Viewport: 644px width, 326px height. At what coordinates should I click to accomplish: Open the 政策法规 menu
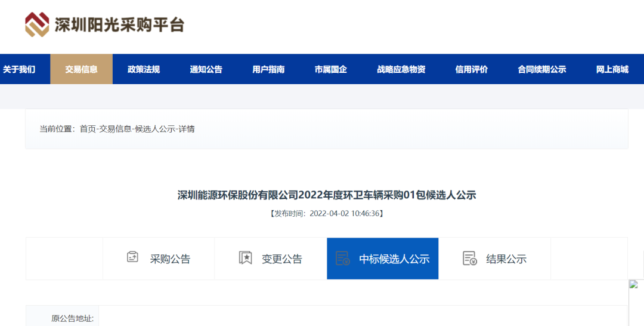tap(144, 69)
